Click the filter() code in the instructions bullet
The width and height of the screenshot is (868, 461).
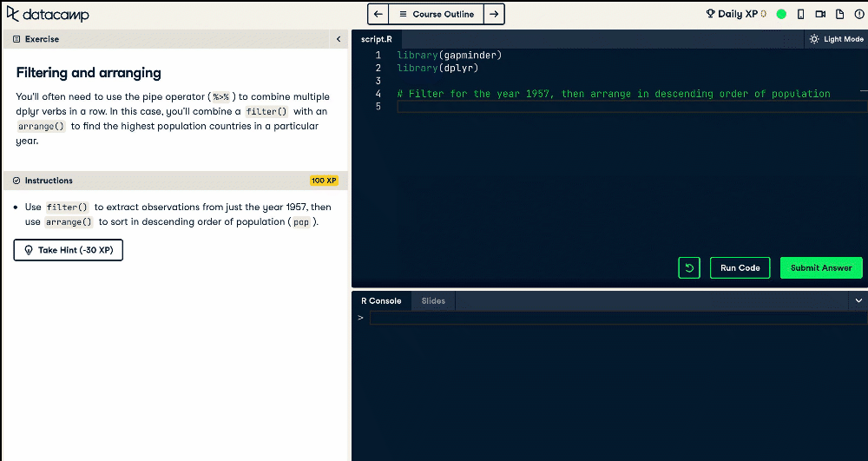click(x=67, y=207)
